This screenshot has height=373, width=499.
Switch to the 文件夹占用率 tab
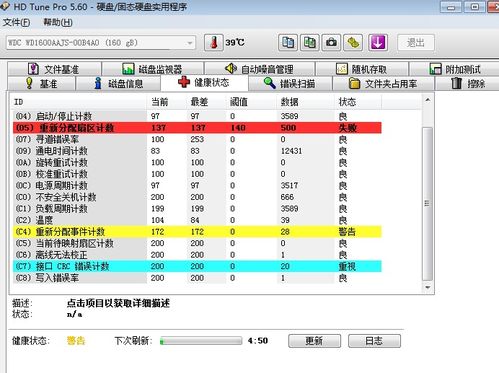click(383, 83)
